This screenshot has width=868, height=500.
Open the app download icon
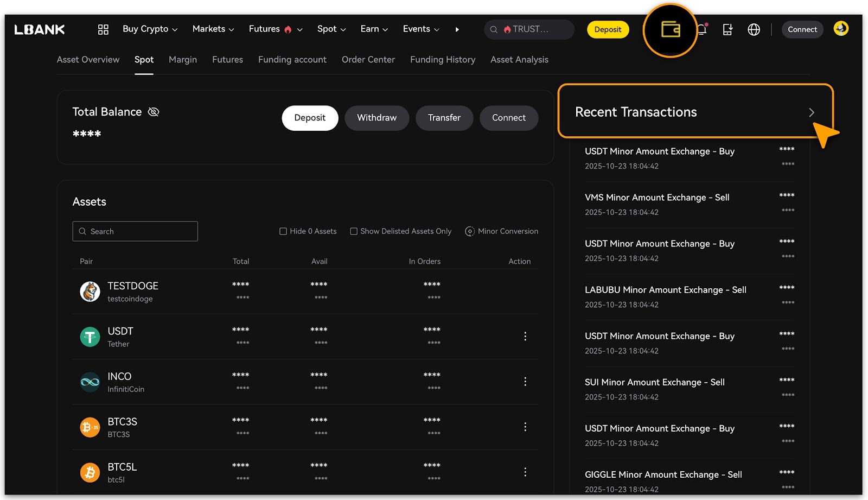(727, 29)
